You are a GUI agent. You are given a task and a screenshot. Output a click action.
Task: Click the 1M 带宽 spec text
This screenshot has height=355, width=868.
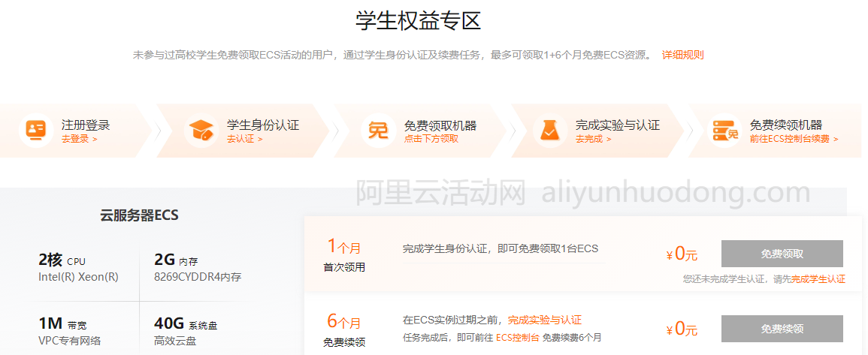[62, 323]
